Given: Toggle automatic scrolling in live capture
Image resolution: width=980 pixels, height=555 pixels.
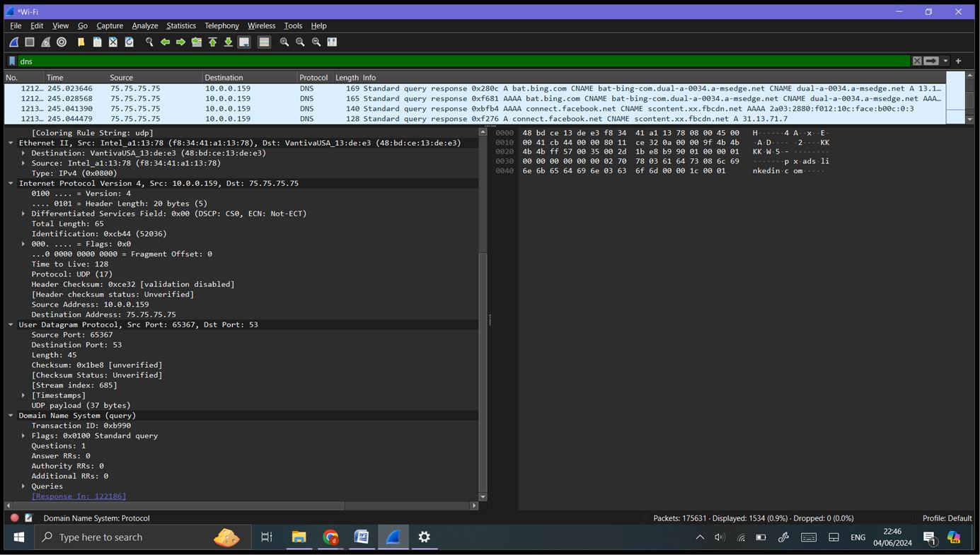Looking at the screenshot, I should point(243,42).
